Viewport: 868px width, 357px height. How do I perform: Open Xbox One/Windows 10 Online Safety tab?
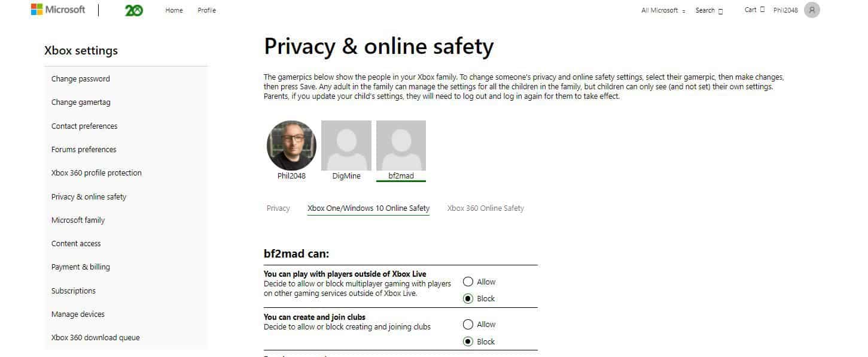tap(368, 208)
